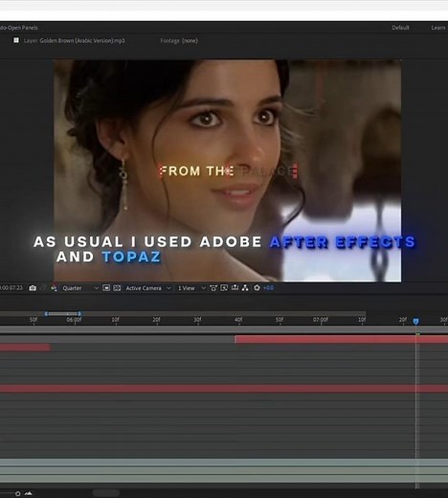Click the current time indicator playhead
Viewport: 448px width, 498px height.
tap(415, 321)
